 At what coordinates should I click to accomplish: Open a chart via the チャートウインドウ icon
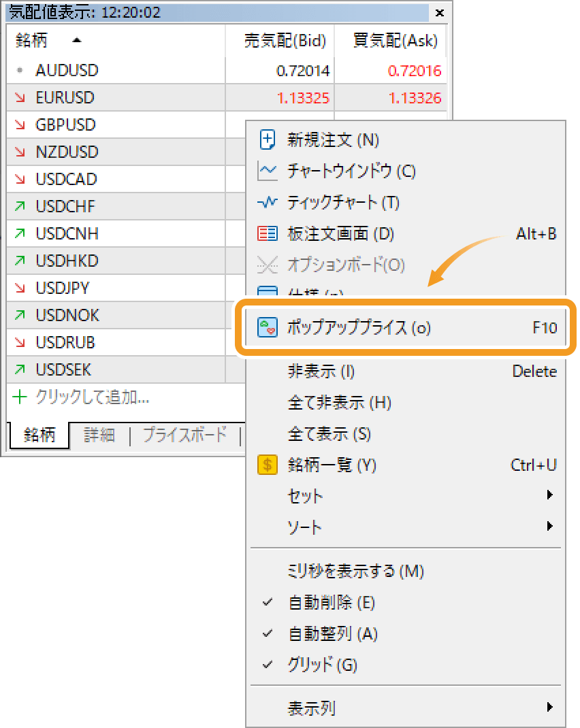pyautogui.click(x=264, y=171)
